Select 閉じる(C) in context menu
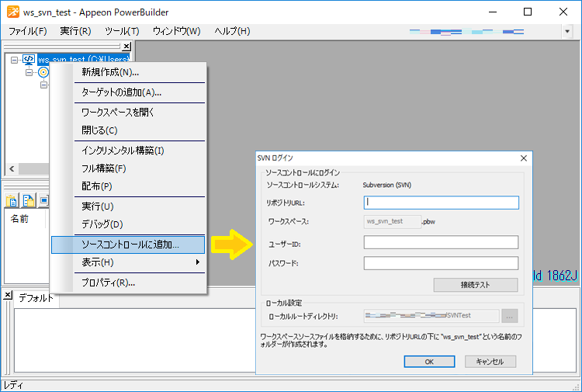Image resolution: width=582 pixels, height=392 pixels. pyautogui.click(x=128, y=130)
